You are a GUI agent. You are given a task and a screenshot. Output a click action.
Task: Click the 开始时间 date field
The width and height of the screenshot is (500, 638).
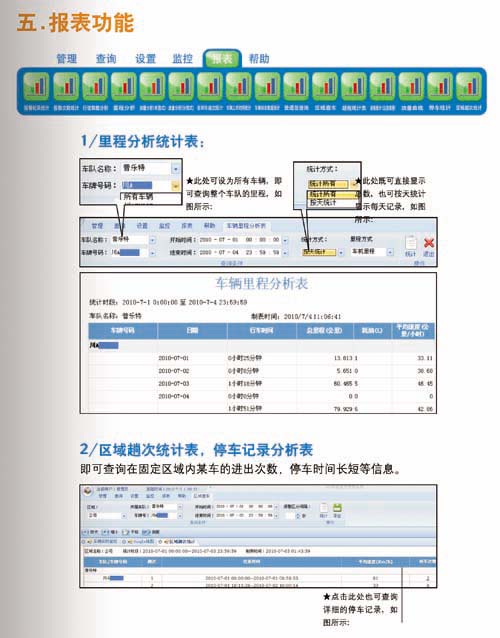pyautogui.click(x=239, y=240)
